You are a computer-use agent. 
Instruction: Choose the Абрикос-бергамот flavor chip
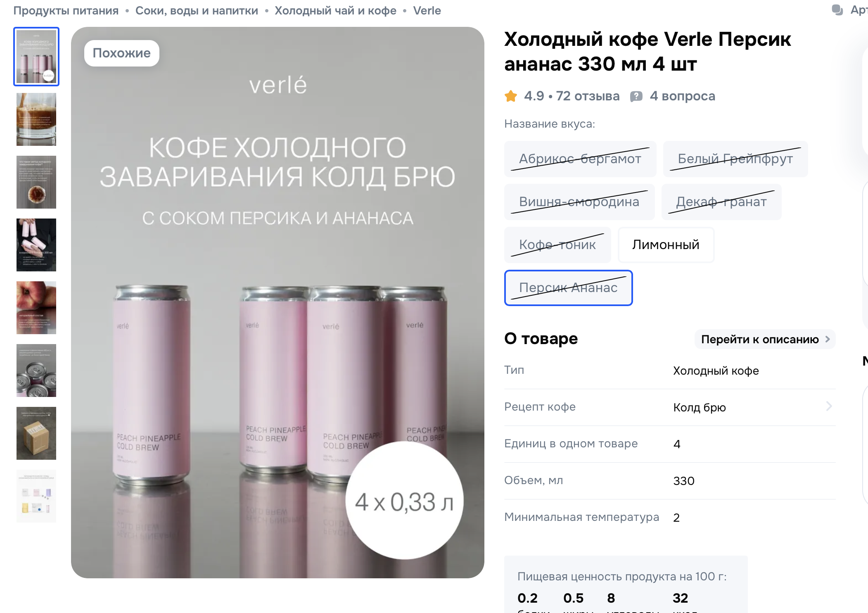580,159
